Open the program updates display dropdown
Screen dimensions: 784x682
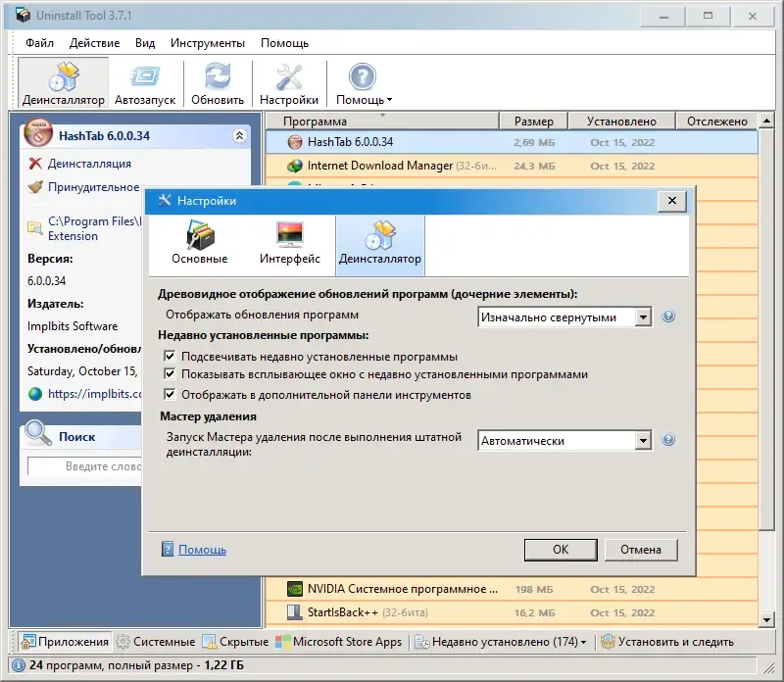(x=645, y=317)
